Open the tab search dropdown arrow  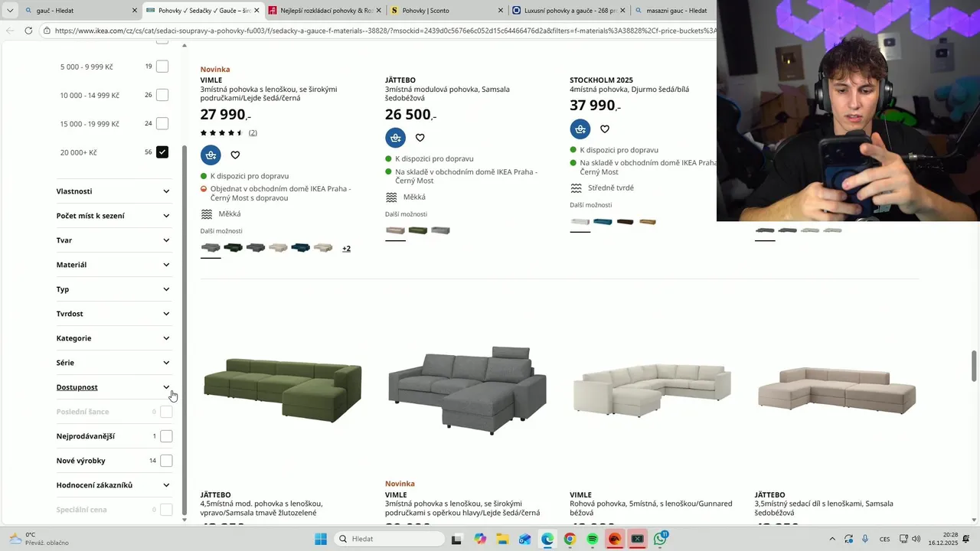10,11
